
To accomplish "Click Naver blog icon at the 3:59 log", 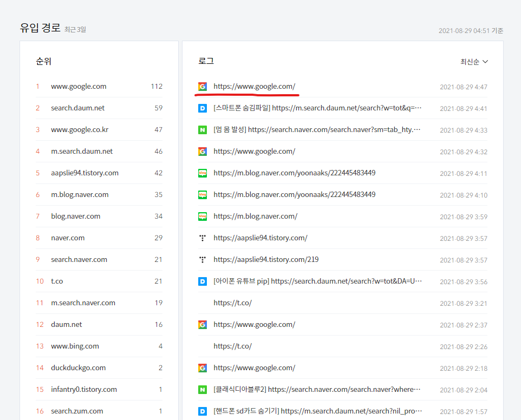I will pos(203,216).
